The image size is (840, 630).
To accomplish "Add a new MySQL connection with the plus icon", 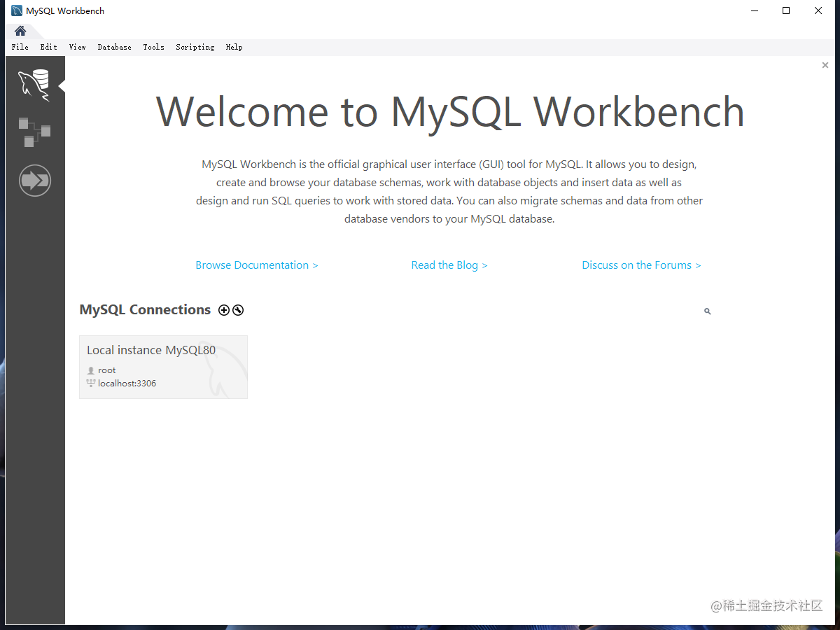I will coord(224,310).
